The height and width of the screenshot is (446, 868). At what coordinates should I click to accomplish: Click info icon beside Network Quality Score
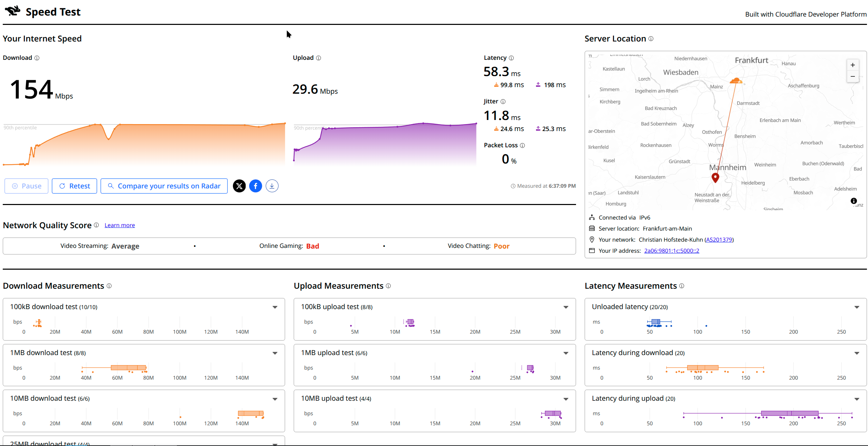tap(96, 225)
